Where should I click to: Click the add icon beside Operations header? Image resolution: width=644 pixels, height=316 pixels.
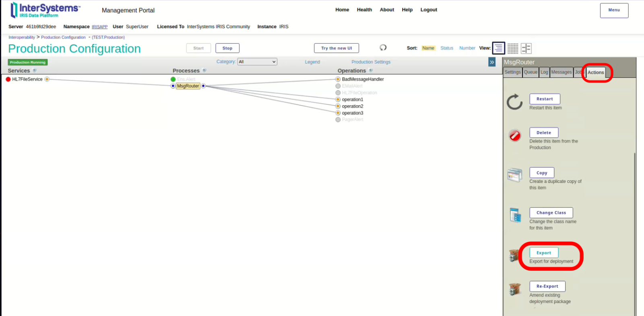point(371,71)
